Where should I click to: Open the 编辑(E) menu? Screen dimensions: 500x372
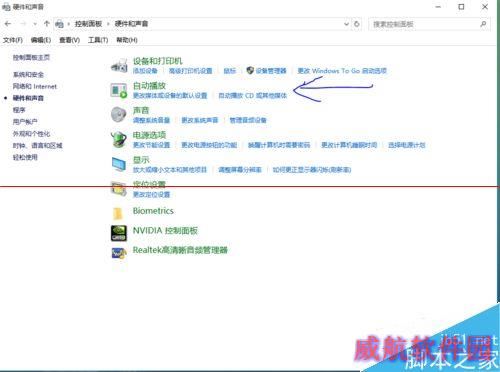tap(41, 40)
